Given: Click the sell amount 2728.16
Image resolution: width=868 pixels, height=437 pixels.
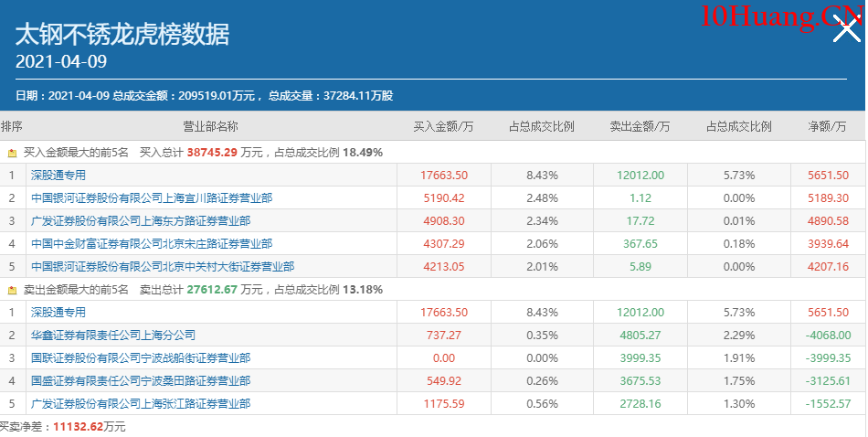Looking at the screenshot, I should click(640, 404).
